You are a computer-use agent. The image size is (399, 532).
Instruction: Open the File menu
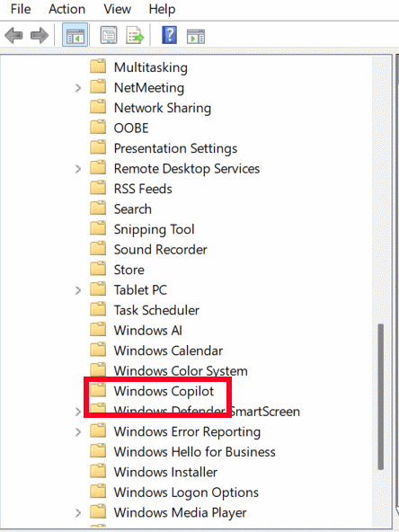21,9
